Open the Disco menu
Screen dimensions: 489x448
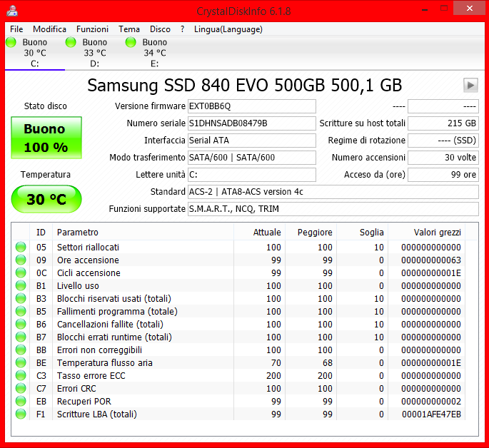pyautogui.click(x=160, y=29)
